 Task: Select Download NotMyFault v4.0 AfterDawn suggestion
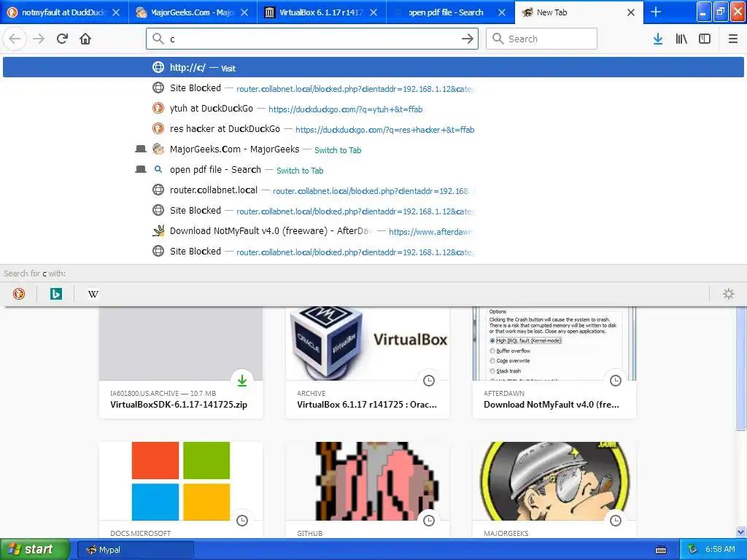click(x=373, y=231)
